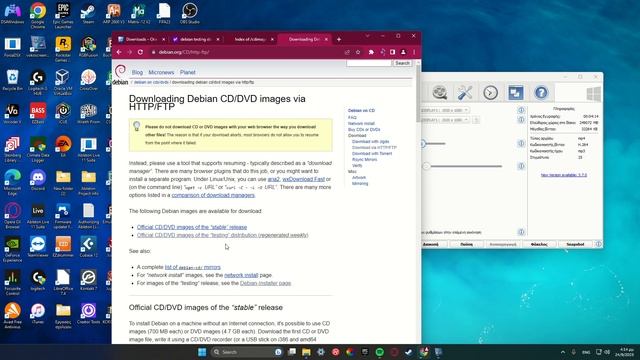Screen dimensions: 640x360
Task: Click rightmost bottom button in recorder window
Action: point(575,244)
